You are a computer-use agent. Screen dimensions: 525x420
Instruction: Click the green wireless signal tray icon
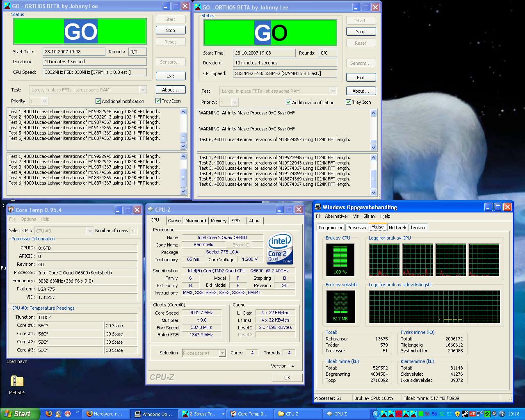coord(487,414)
